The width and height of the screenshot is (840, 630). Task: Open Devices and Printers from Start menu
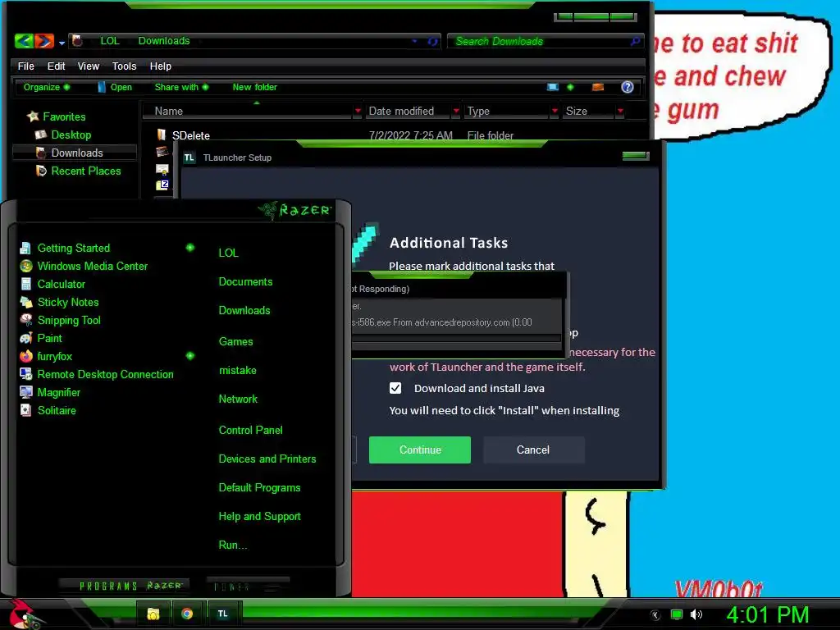[x=267, y=459]
